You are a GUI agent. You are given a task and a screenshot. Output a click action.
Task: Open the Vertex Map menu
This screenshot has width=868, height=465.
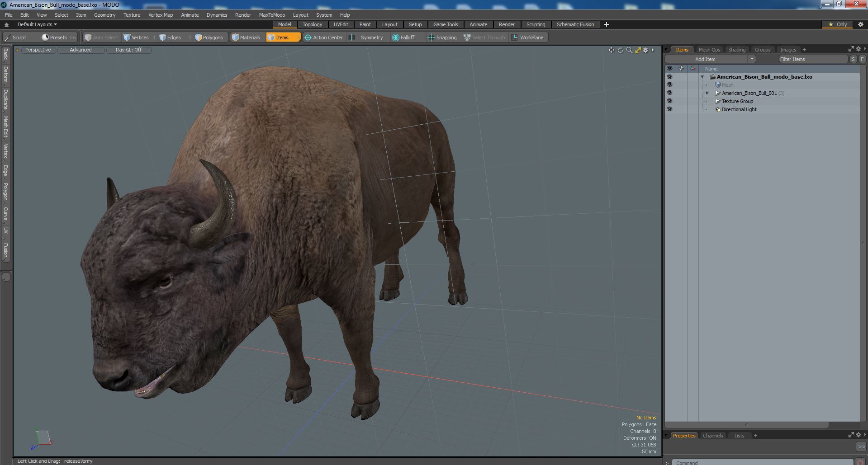click(x=161, y=15)
